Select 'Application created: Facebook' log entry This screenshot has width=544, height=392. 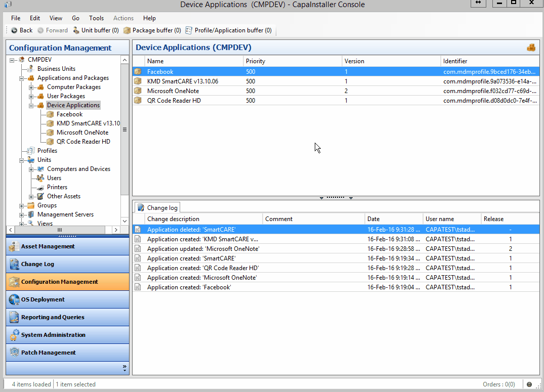pos(336,287)
